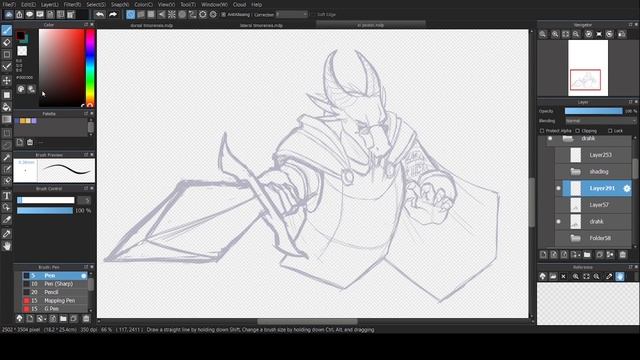Image resolution: width=640 pixels, height=360 pixels.
Task: Toggle visibility of Layer253
Action: point(558,155)
